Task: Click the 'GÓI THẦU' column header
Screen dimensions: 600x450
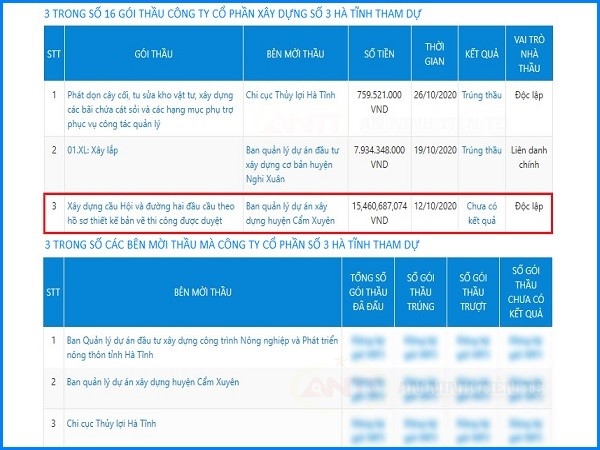Action: coord(153,54)
